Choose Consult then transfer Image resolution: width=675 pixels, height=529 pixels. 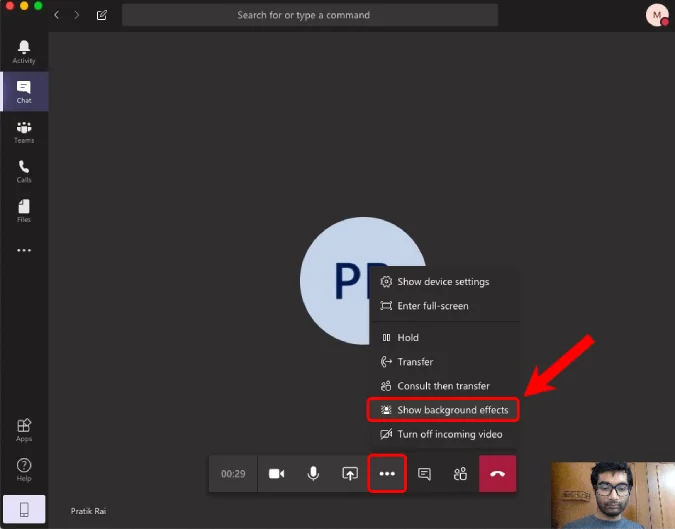pos(445,386)
